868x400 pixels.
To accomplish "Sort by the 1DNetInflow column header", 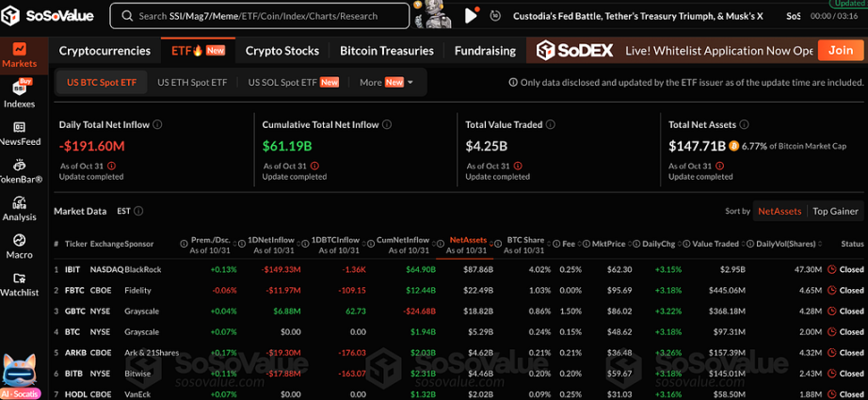I will (273, 239).
